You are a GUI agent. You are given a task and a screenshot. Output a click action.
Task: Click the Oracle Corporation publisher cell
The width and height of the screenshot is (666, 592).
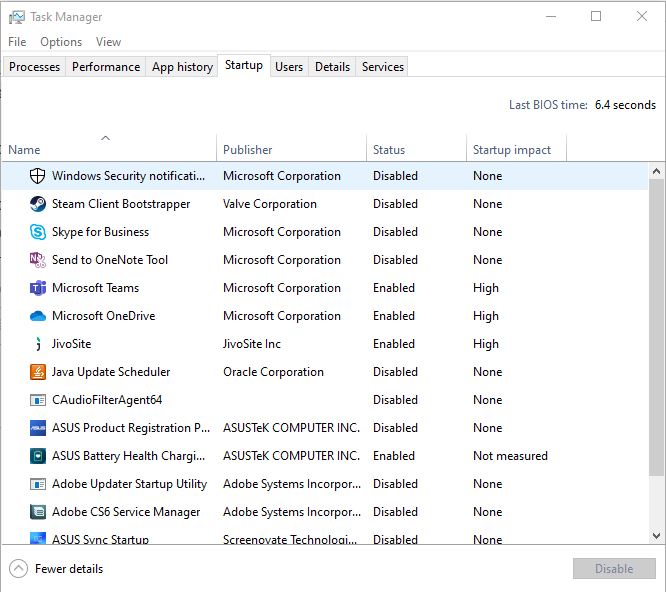click(273, 372)
